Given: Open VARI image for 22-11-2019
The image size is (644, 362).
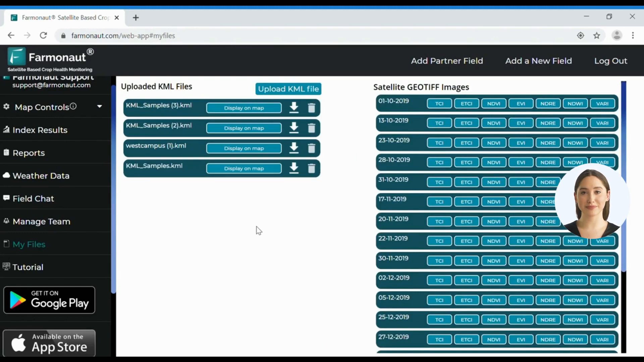Looking at the screenshot, I should pos(602,241).
